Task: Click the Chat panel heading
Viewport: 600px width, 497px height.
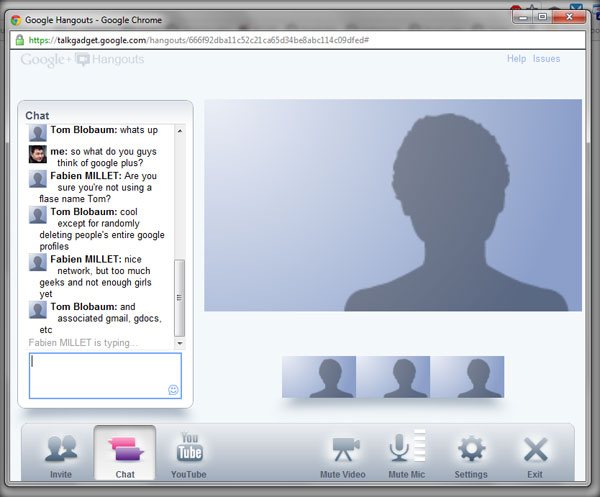Action: point(37,116)
